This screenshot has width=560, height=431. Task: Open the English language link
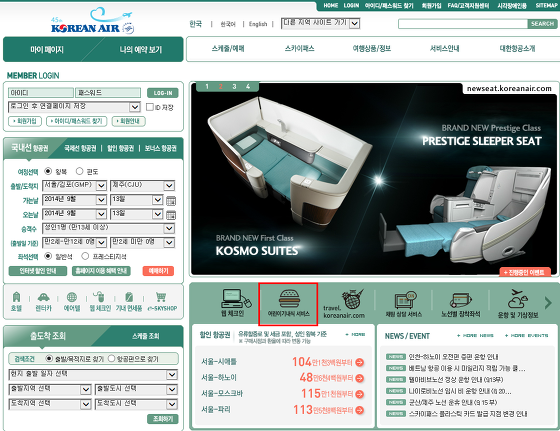click(258, 24)
